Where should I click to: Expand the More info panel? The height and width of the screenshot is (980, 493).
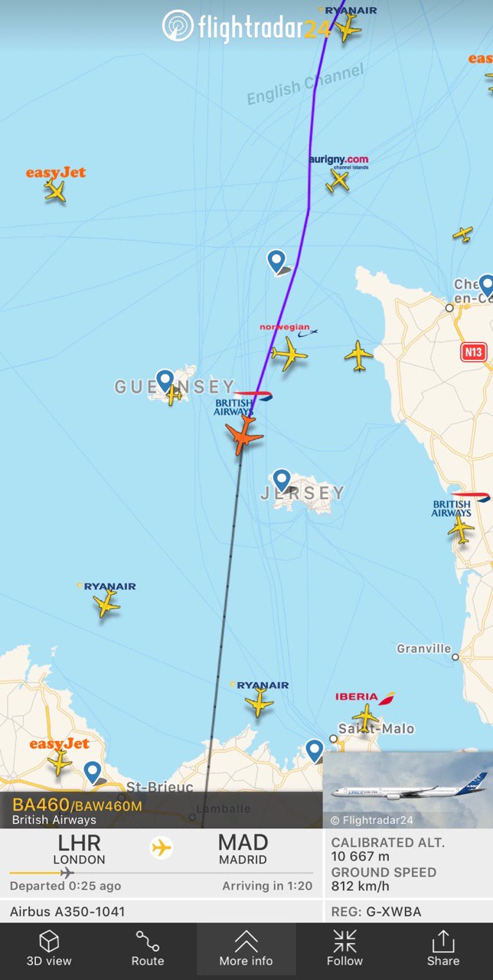pos(246,949)
